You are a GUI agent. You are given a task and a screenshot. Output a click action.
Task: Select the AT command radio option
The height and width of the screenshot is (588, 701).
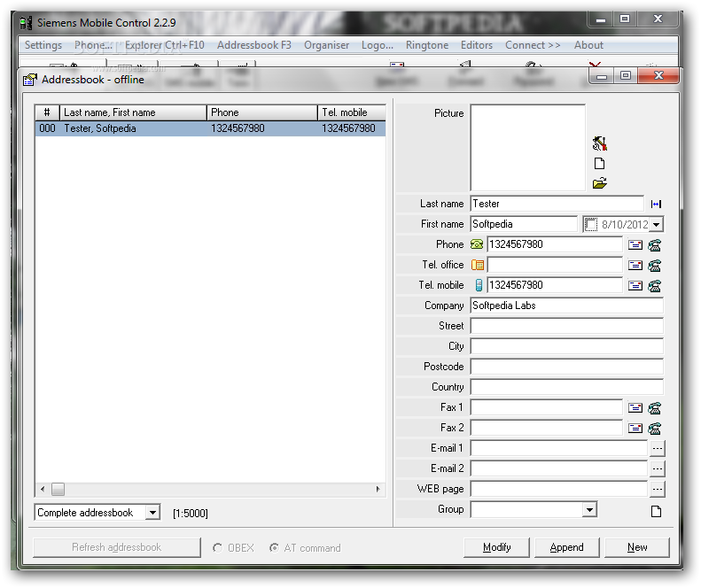coord(274,548)
